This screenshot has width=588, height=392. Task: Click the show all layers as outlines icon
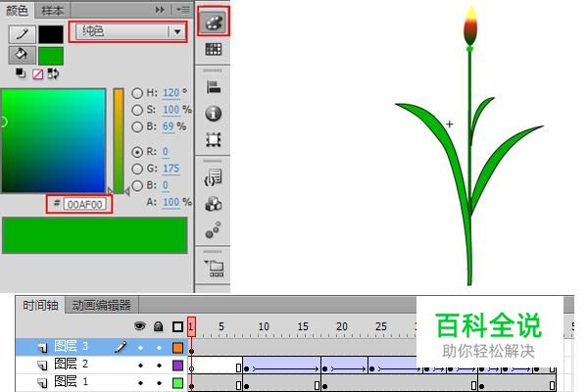177,326
